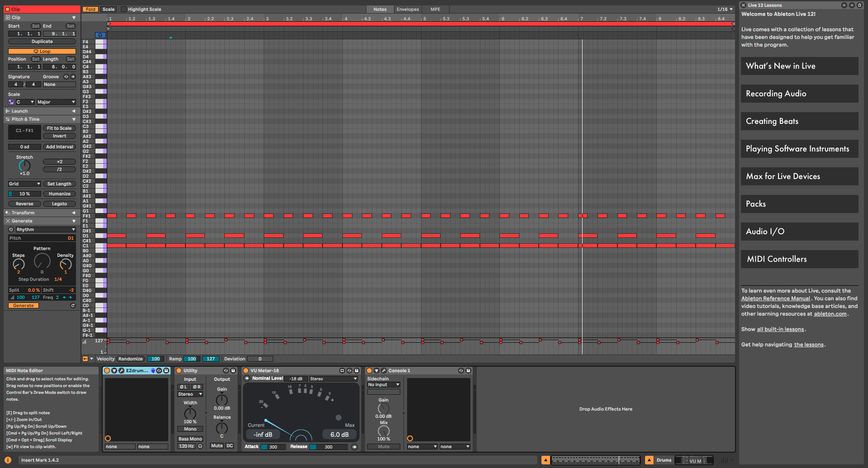Click the VU meter Attack slider
Viewport: 868px width, 468px height.
(x=273, y=447)
